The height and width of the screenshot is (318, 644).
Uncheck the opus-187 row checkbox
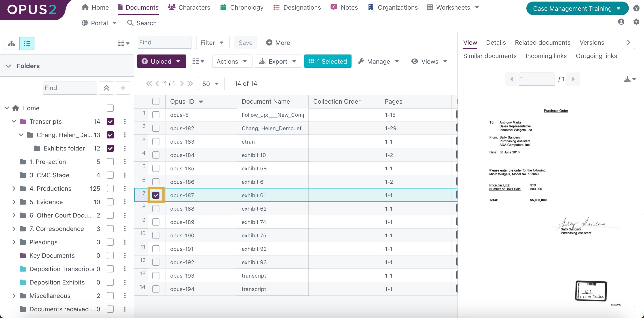[156, 195]
